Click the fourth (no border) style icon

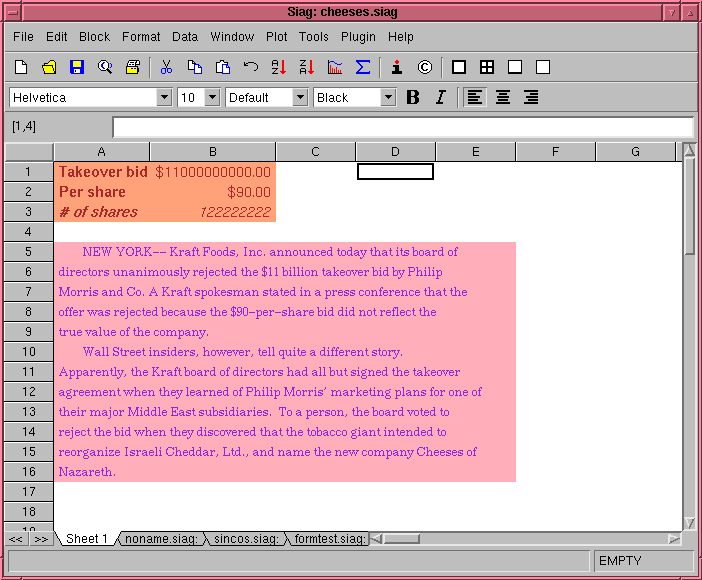[543, 67]
